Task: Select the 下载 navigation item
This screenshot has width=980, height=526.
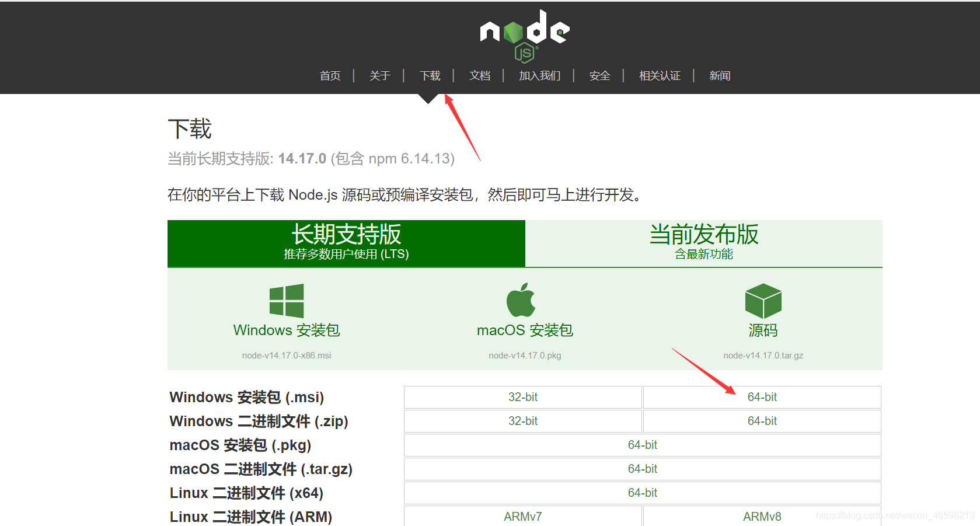Action: point(430,76)
